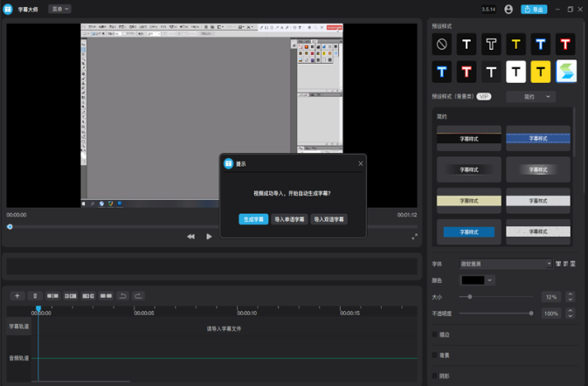The image size is (588, 386).
Task: Click the add (+) button on timeline toolbar
Action: pos(17,296)
